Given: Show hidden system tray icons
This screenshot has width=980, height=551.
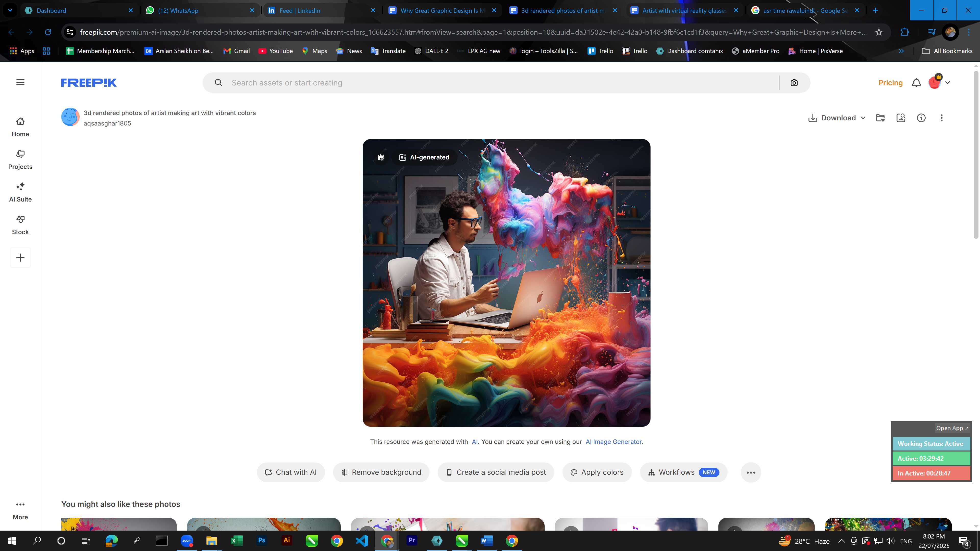Looking at the screenshot, I should coord(841,541).
